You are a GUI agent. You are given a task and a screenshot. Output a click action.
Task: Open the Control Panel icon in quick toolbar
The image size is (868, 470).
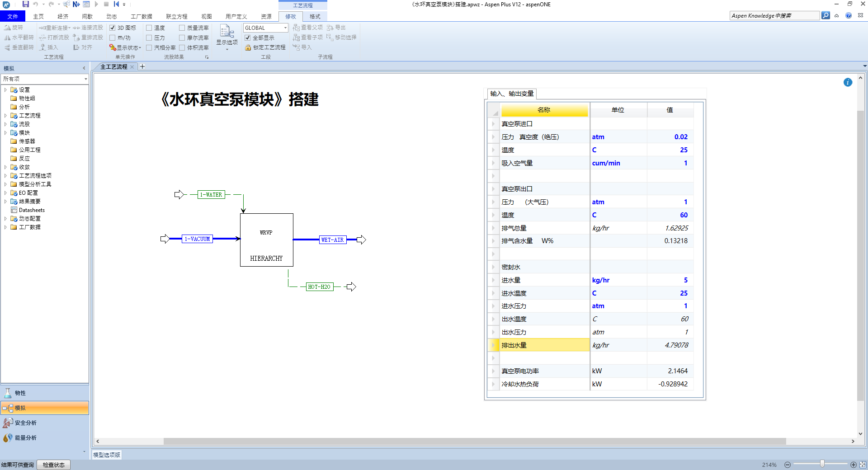tap(86, 4)
